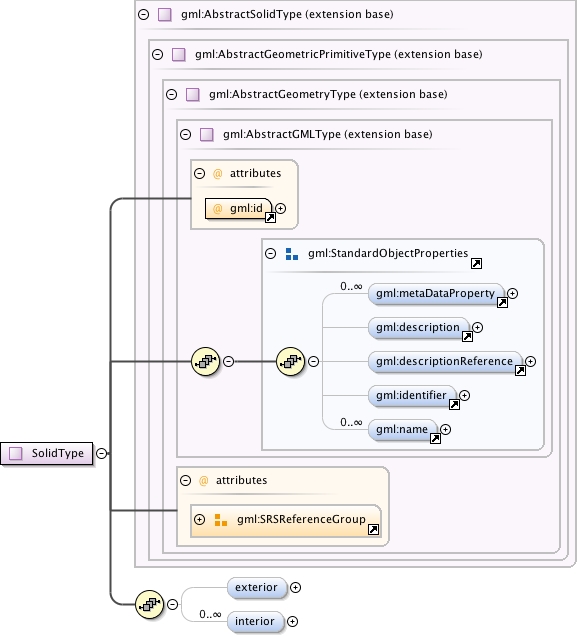Select the gml:identifier element

(x=412, y=395)
